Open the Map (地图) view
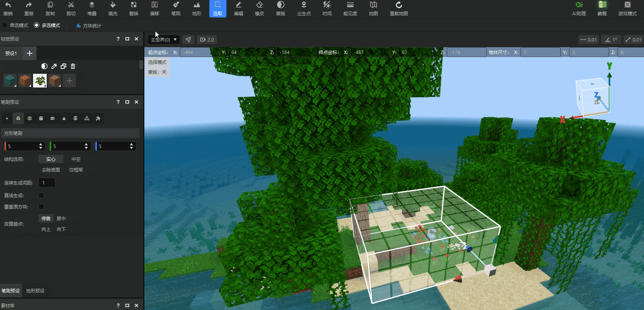 [373, 8]
